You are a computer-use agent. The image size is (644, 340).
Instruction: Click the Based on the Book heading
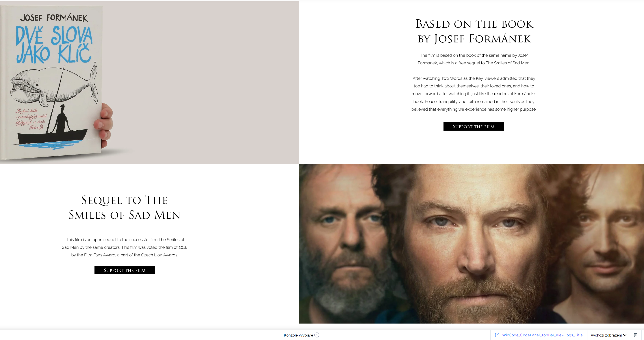pos(474,31)
